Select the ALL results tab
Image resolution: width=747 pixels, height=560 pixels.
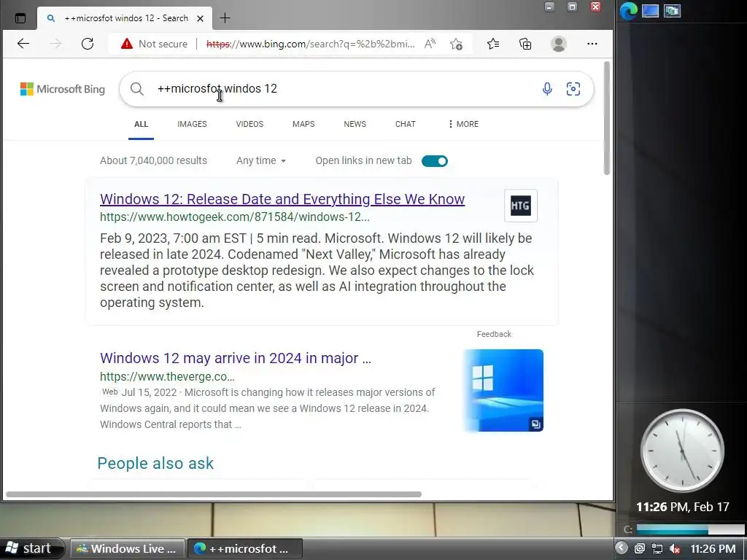pyautogui.click(x=141, y=124)
